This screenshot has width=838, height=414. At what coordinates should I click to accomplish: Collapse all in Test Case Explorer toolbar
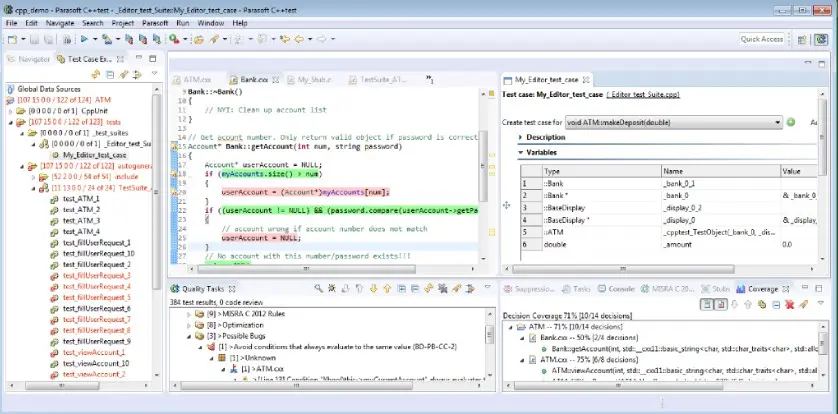click(x=110, y=74)
